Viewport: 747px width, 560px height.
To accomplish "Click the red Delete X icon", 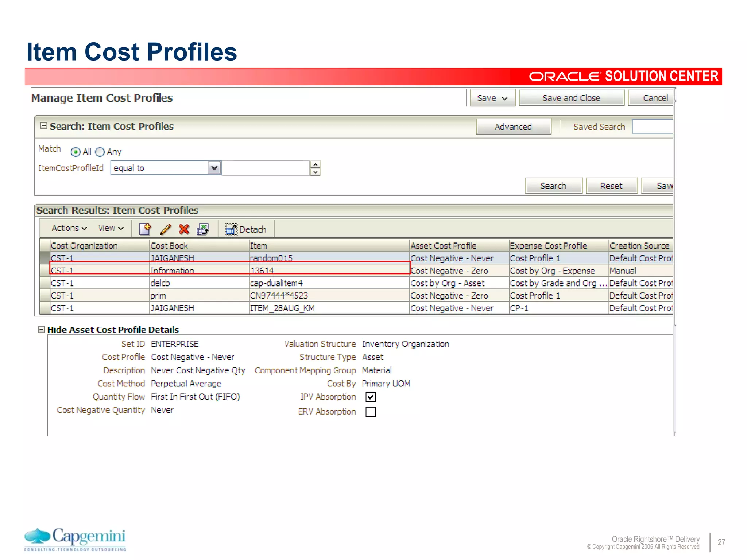I will (x=184, y=229).
